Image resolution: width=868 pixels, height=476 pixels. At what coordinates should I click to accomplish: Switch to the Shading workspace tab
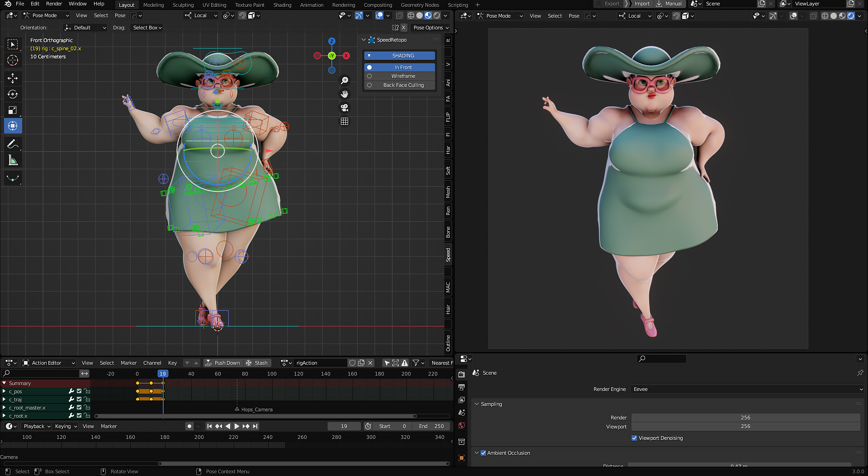pos(282,5)
